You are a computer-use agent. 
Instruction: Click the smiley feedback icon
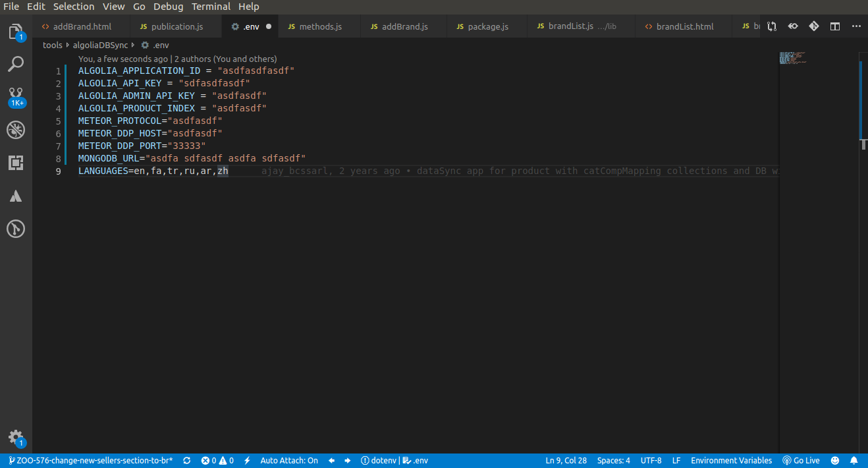pyautogui.click(x=835, y=461)
